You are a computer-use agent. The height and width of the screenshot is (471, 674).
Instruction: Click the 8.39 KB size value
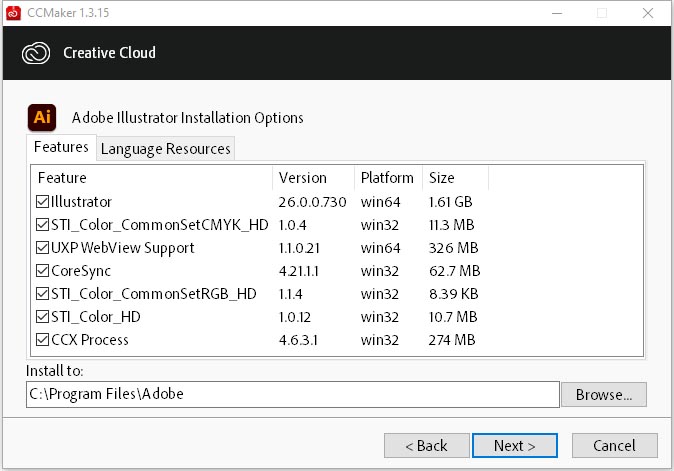click(x=453, y=294)
